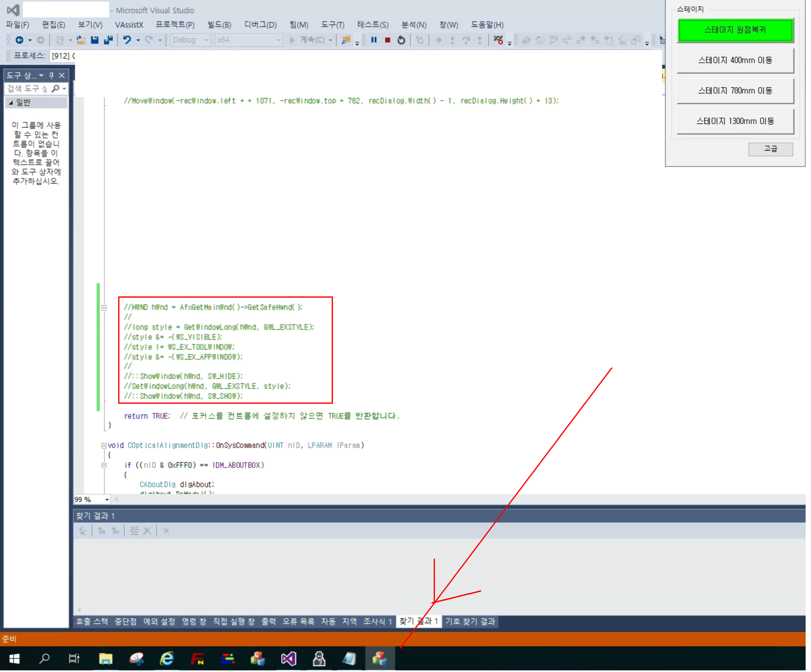811x672 pixels.
Task: Click the toolbox search input field
Action: coord(27,88)
